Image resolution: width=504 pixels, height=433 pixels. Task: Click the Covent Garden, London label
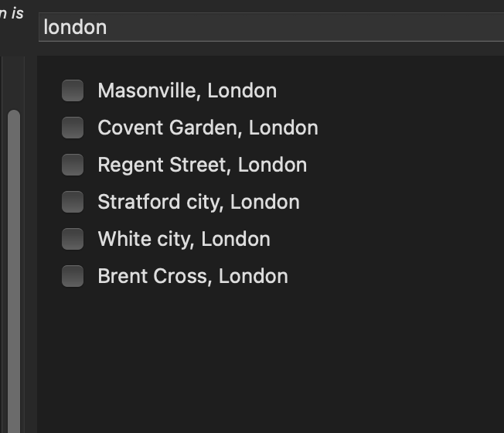[207, 128]
